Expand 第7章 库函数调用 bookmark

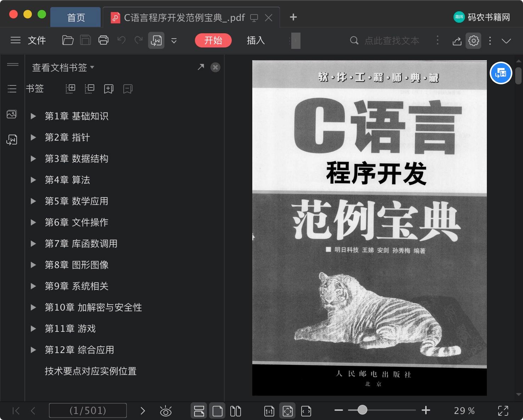[x=33, y=244]
